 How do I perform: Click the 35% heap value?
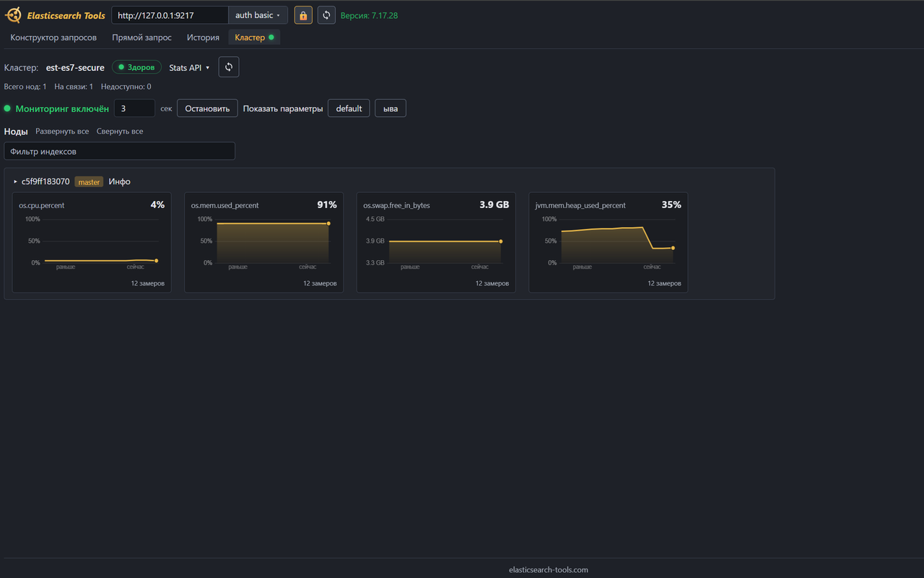671,204
